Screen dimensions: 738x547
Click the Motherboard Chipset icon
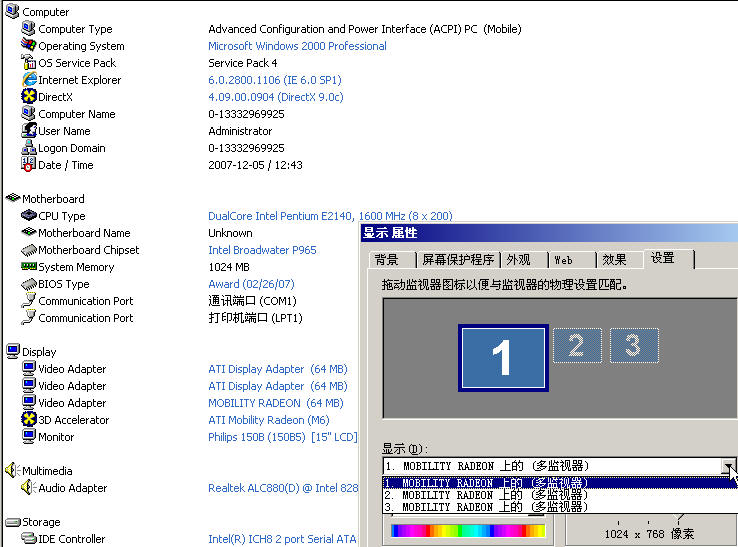coord(29,249)
